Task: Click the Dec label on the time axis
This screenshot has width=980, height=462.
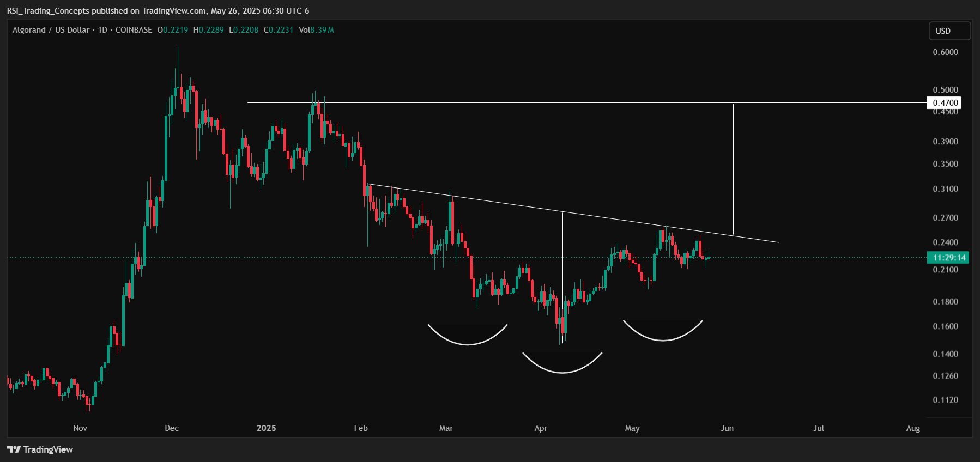Action: point(172,428)
